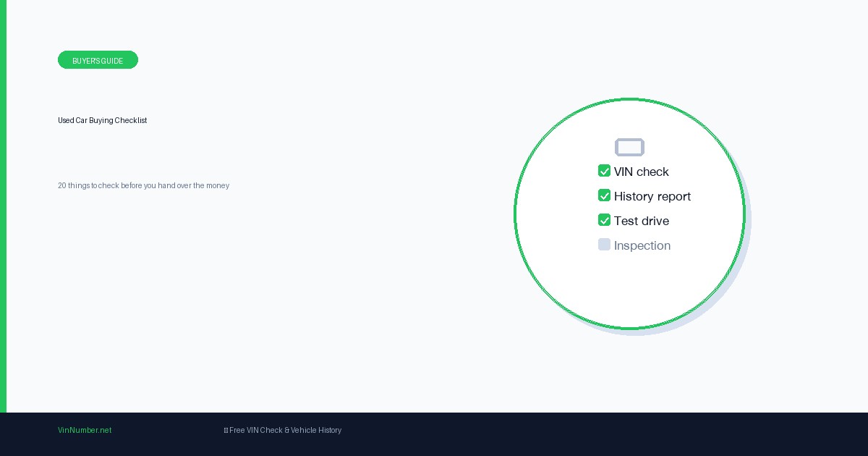Uncheck the Test drive checkbox

(604, 220)
